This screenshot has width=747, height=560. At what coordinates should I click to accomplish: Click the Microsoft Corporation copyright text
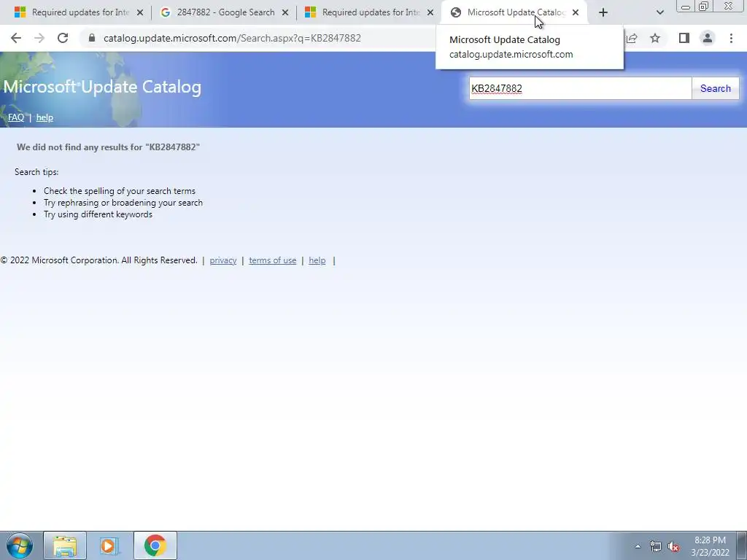98,260
